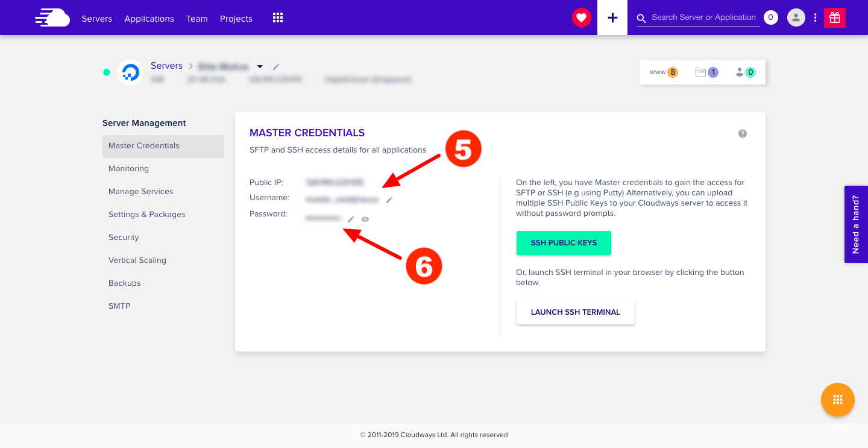The width and height of the screenshot is (868, 448).
Task: Open the orange floating grid button
Action: coord(837,400)
